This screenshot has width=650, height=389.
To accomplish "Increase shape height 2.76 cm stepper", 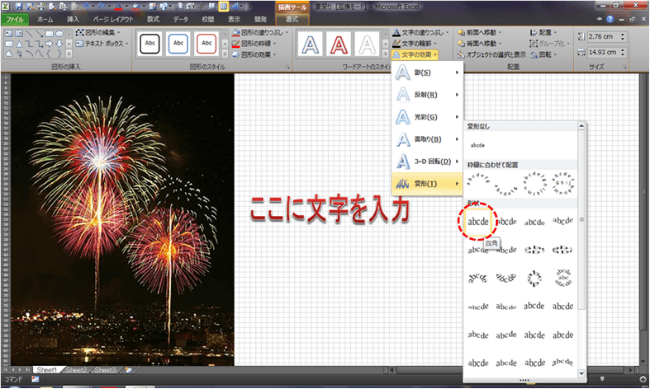I will (623, 34).
